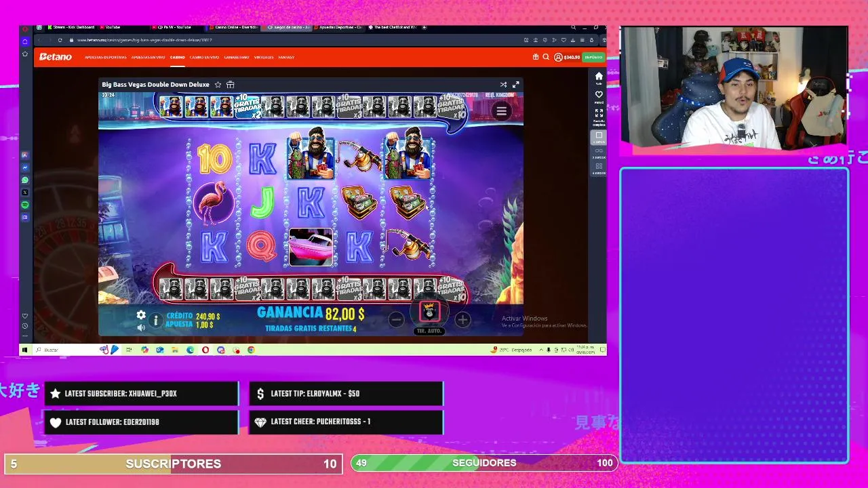The image size is (868, 488).
Task: Click Latest Tip ELROYALMX panel
Action: 347,393
